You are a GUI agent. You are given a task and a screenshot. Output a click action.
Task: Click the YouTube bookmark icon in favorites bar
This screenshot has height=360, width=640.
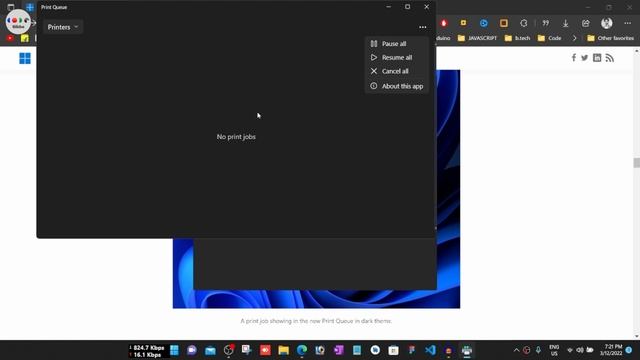coord(10,38)
